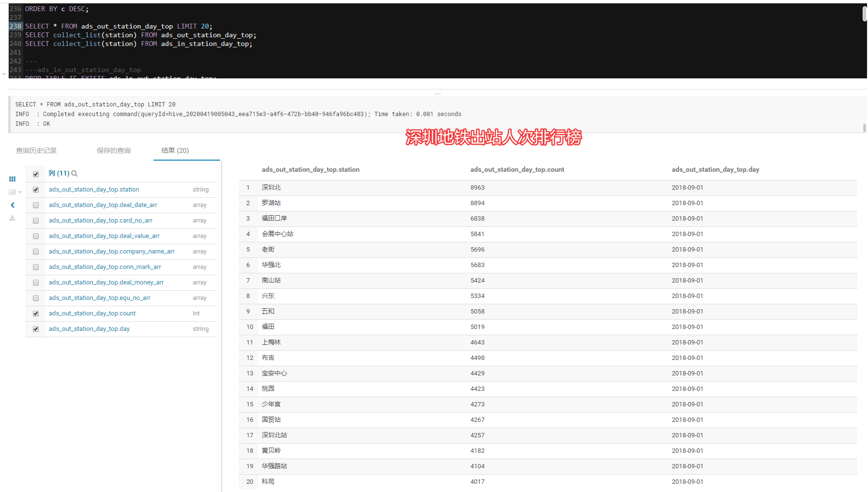Viewport: 868px width, 492px height.
Task: Enable the deal_date_arr column checkbox
Action: tap(36, 205)
